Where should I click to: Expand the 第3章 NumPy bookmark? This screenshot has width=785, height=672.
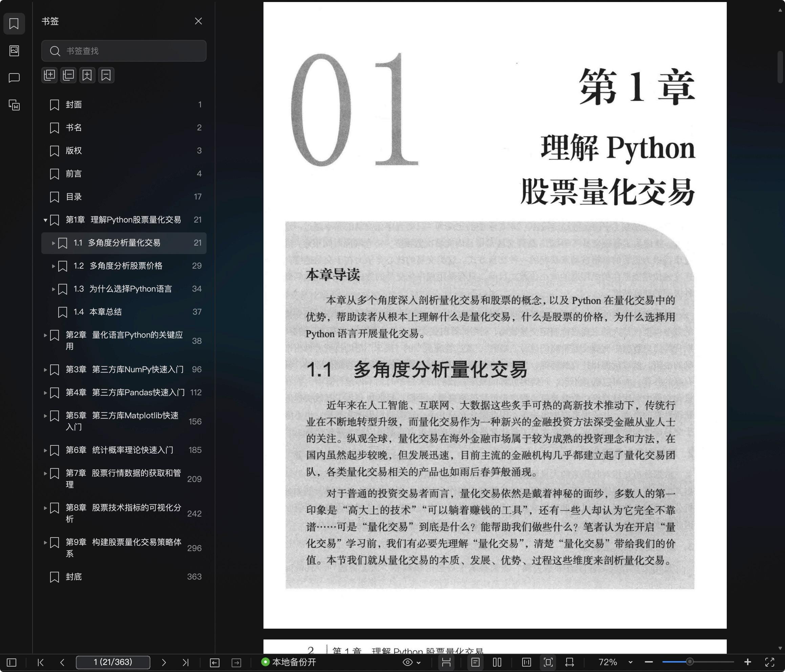tap(45, 370)
